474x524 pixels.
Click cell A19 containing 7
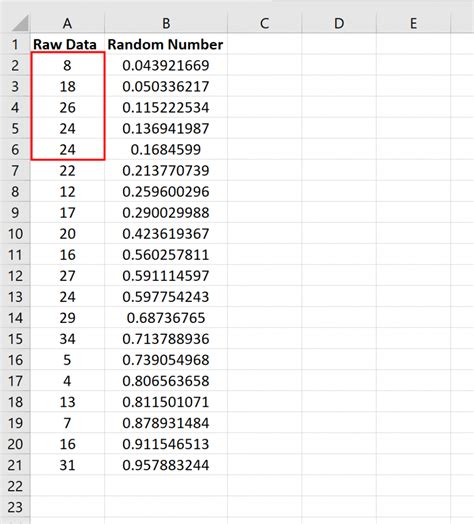pos(68,423)
